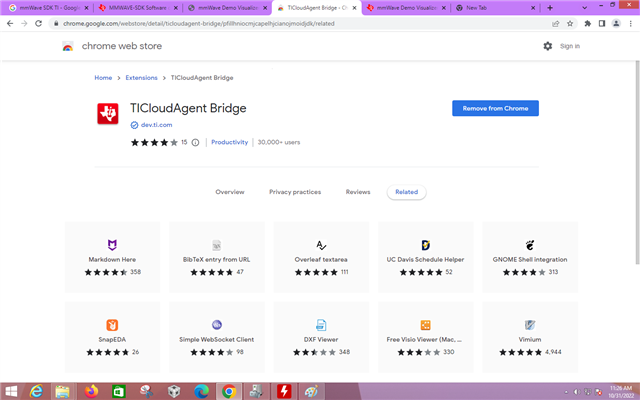Select the Related tab

point(407,192)
